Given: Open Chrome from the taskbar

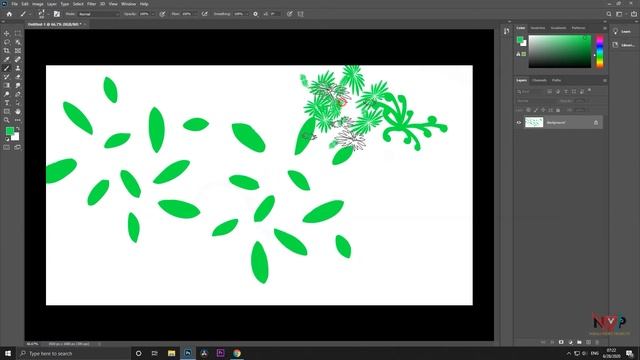Looking at the screenshot, I should [x=237, y=353].
